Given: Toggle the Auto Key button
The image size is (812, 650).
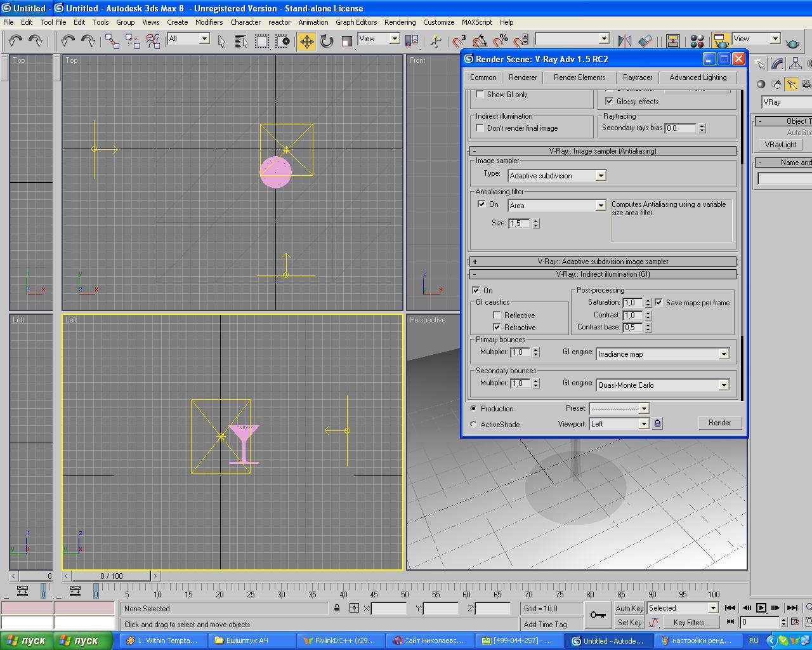Looking at the screenshot, I should point(629,608).
